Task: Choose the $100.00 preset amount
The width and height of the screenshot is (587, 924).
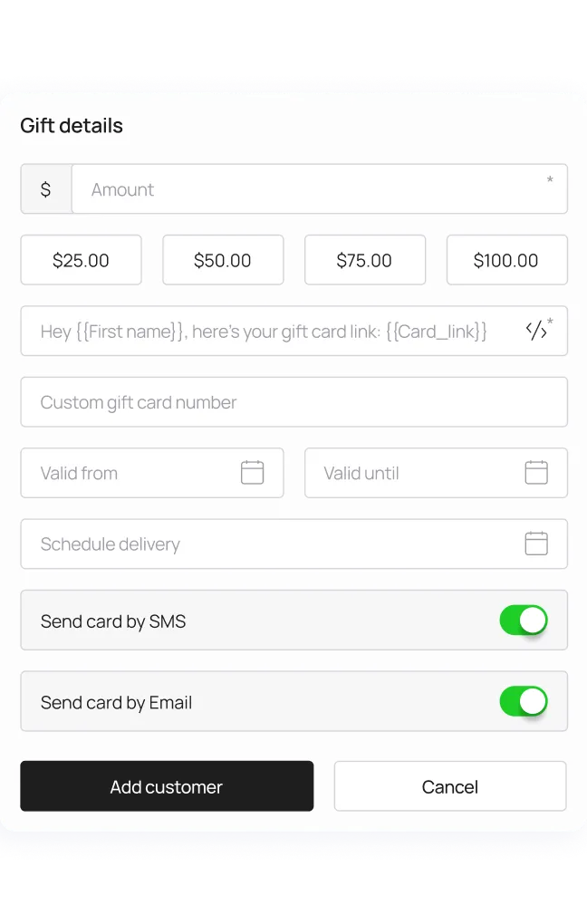Action: pyautogui.click(x=507, y=260)
